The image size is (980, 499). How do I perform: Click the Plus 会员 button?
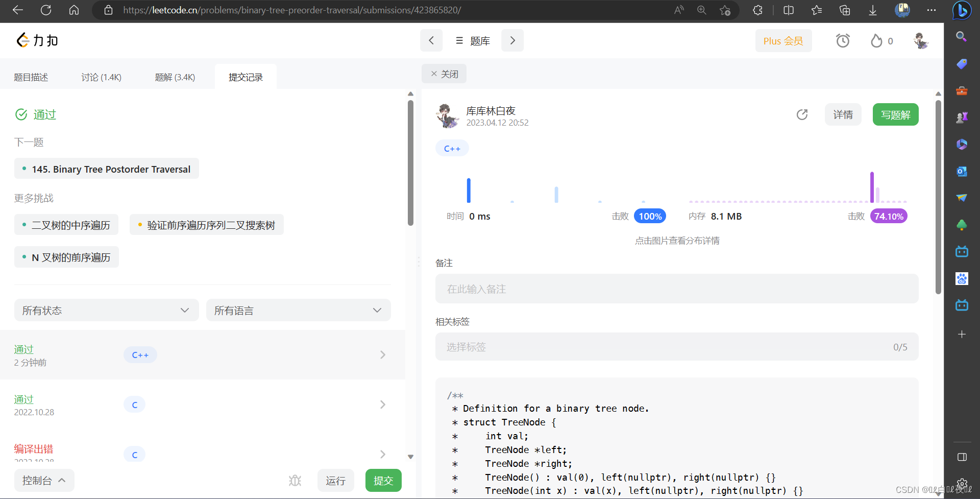click(783, 41)
